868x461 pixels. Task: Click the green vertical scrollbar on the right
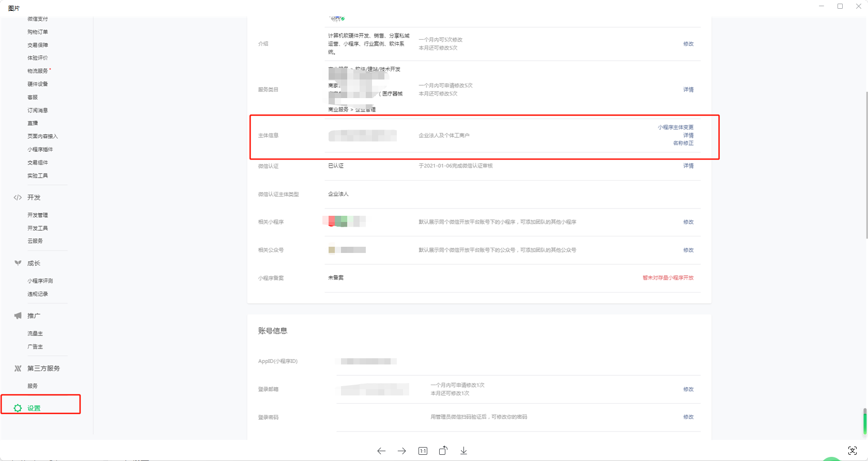tap(865, 421)
